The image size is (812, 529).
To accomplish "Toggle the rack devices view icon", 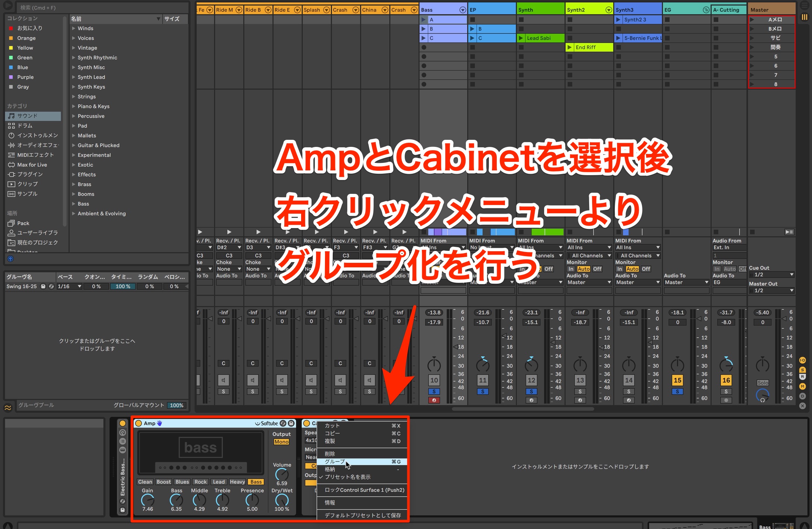I will (x=123, y=450).
